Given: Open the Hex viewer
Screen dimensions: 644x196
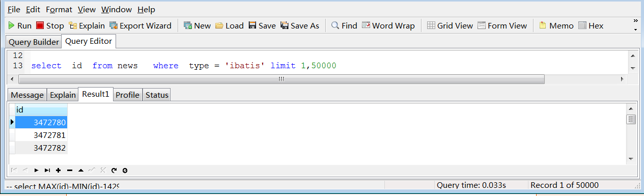Looking at the screenshot, I should (x=591, y=25).
